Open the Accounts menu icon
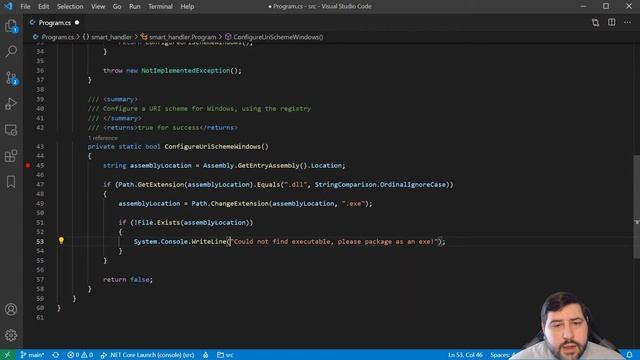This screenshot has width=640, height=360. pos(11,309)
